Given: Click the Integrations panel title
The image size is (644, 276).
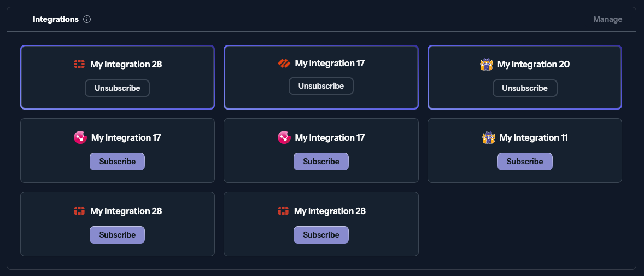Looking at the screenshot, I should 56,19.
